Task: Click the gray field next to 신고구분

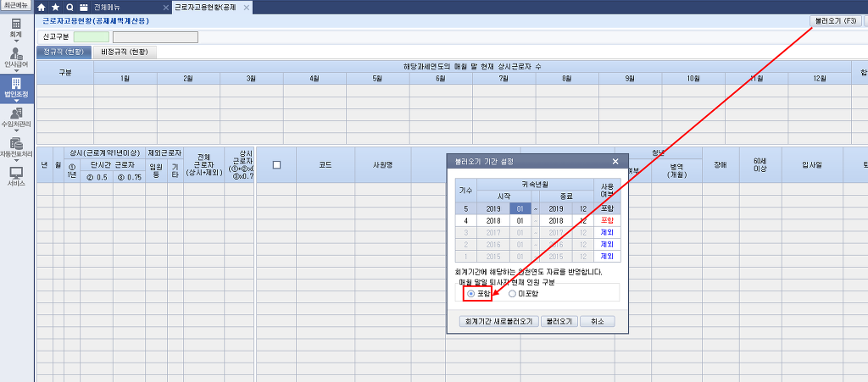Action: [155, 37]
